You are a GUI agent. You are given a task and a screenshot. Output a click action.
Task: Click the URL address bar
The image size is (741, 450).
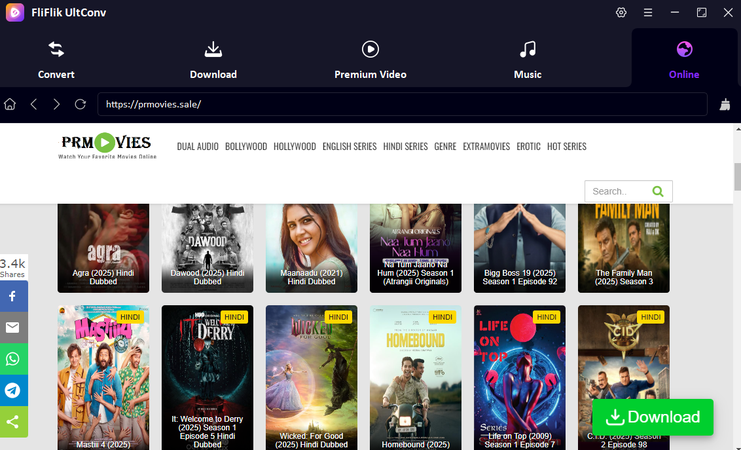pyautogui.click(x=402, y=104)
